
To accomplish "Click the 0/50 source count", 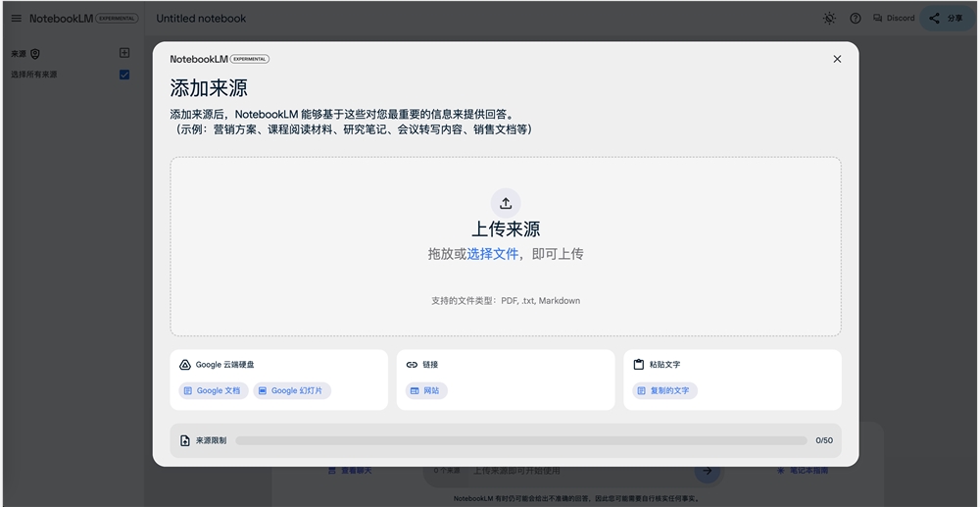I will [824, 440].
